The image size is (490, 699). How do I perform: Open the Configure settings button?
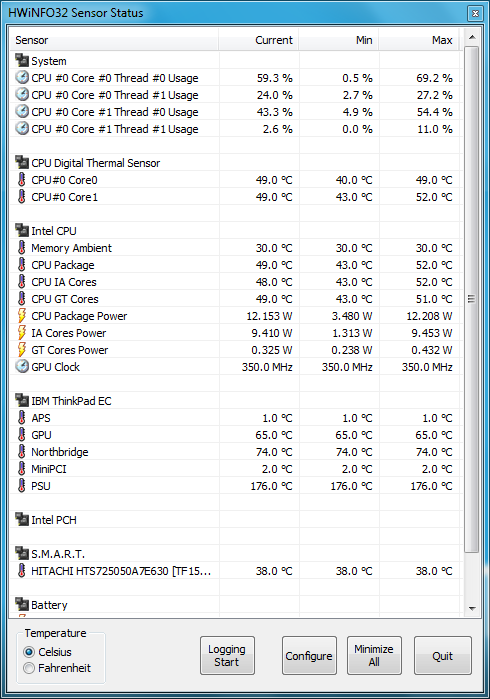pos(309,655)
